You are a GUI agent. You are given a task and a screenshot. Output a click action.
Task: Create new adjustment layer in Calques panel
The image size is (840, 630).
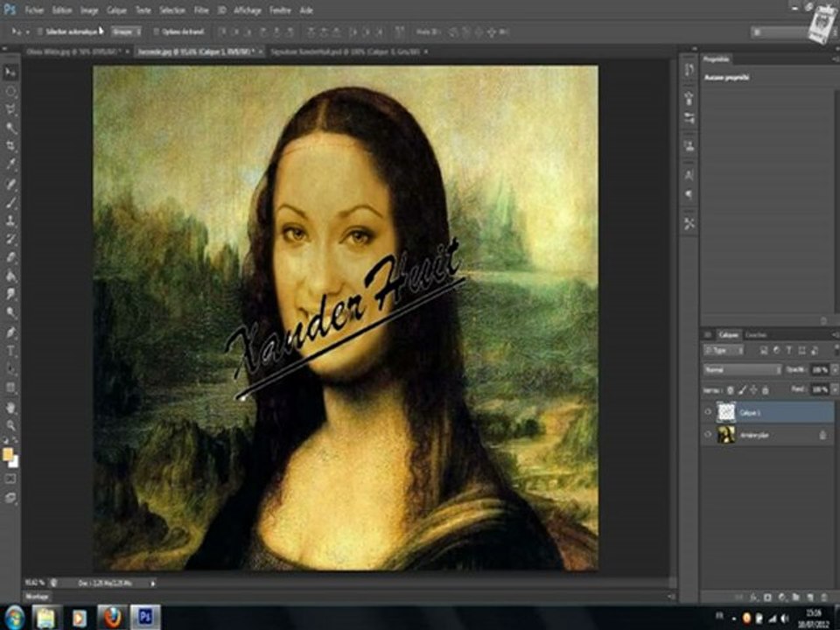(781, 597)
